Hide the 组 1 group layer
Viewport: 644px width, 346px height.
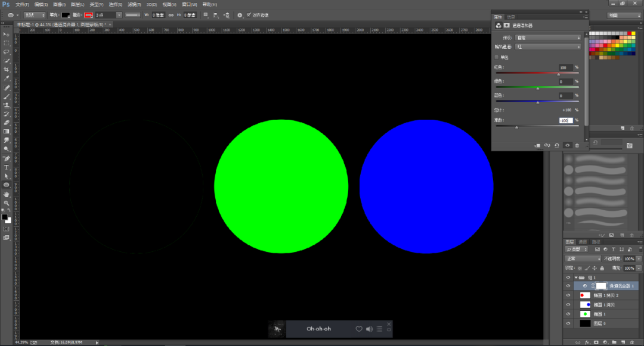[x=568, y=278]
